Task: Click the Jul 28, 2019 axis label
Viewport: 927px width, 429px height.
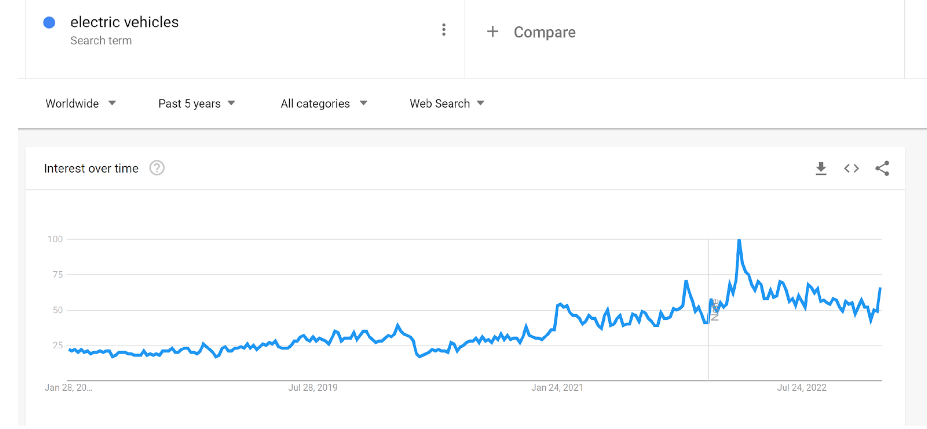Action: pyautogui.click(x=313, y=387)
